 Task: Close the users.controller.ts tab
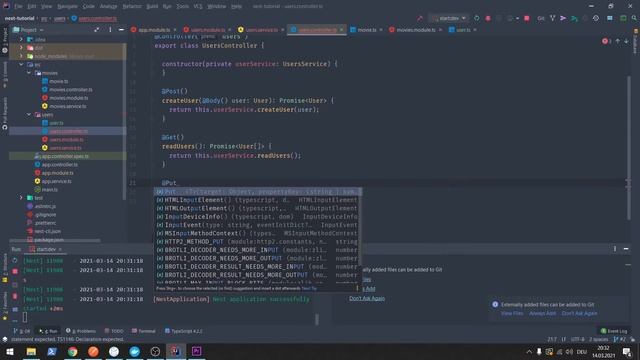(342, 30)
